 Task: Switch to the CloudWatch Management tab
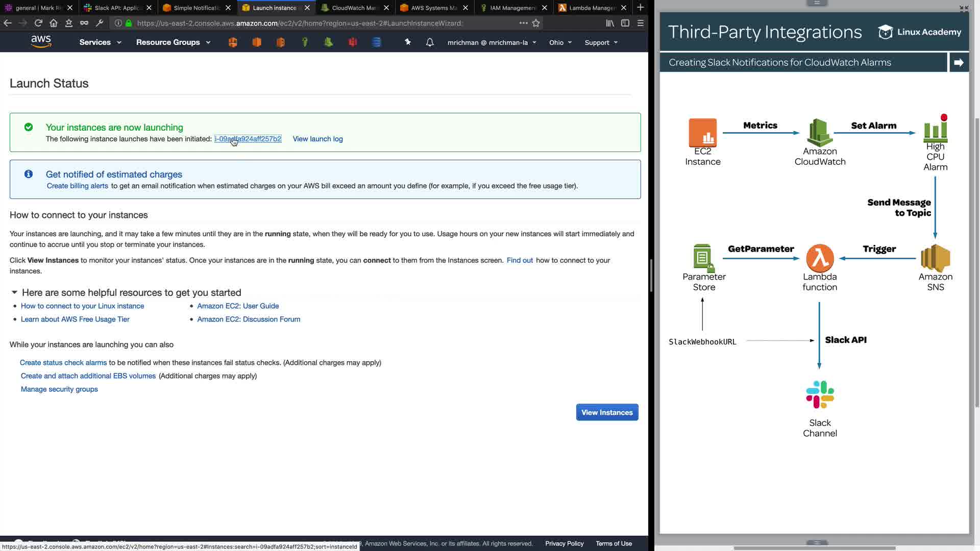353,8
